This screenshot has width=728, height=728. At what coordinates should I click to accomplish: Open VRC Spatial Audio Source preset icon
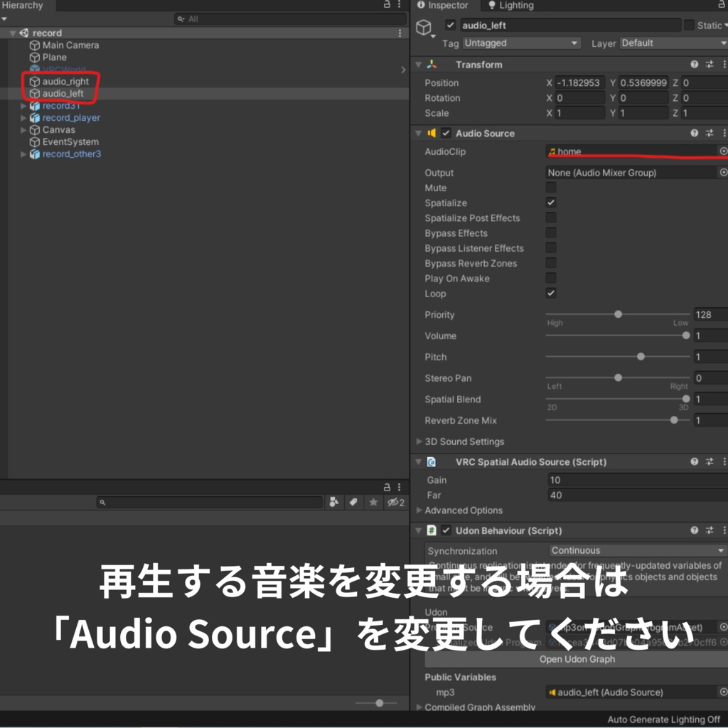pos(710,461)
